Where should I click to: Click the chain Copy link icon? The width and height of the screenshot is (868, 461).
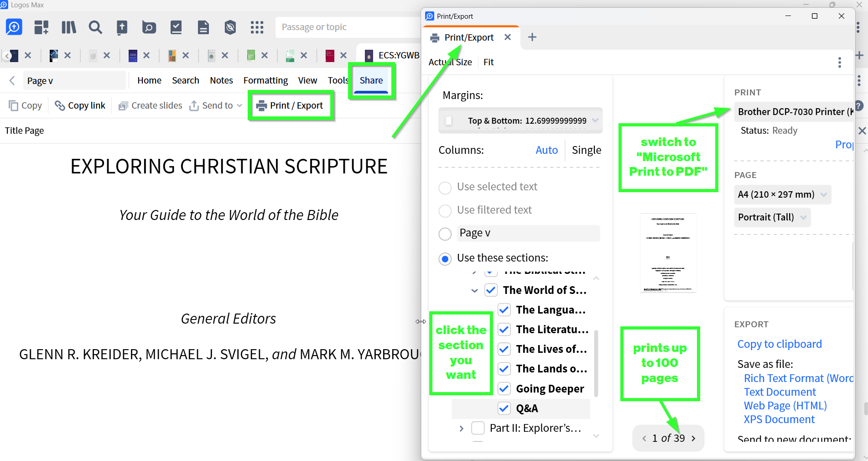[60, 105]
